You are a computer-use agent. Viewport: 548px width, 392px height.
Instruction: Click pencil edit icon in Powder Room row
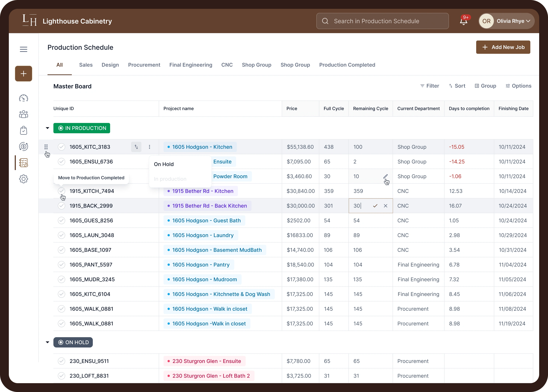pyautogui.click(x=385, y=176)
